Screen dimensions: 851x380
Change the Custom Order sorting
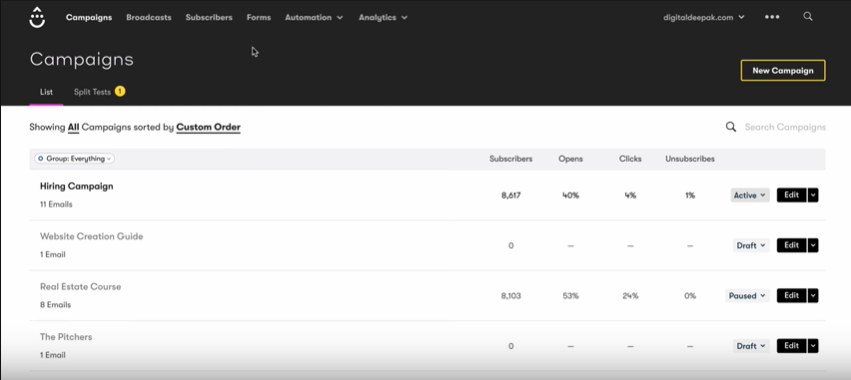pyautogui.click(x=208, y=127)
